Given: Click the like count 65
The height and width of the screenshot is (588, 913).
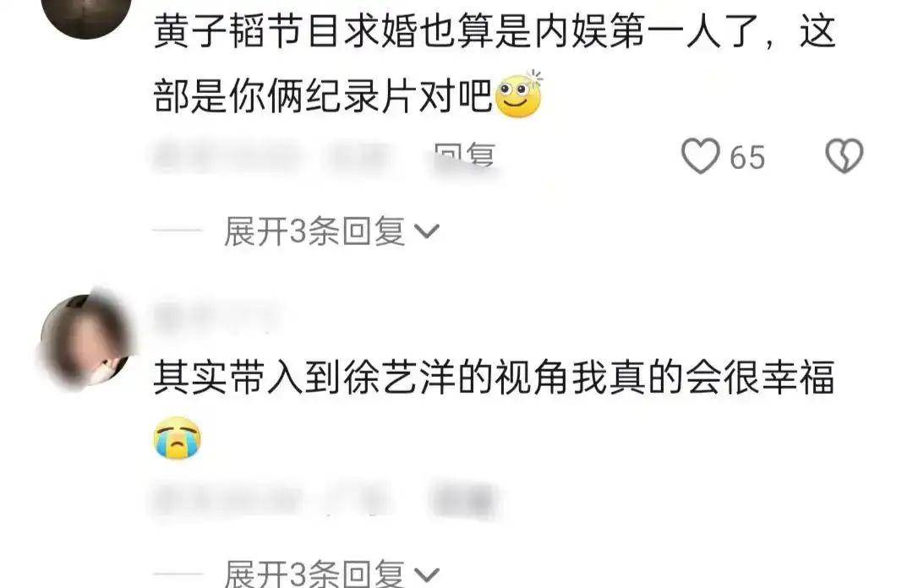Looking at the screenshot, I should coord(747,157).
